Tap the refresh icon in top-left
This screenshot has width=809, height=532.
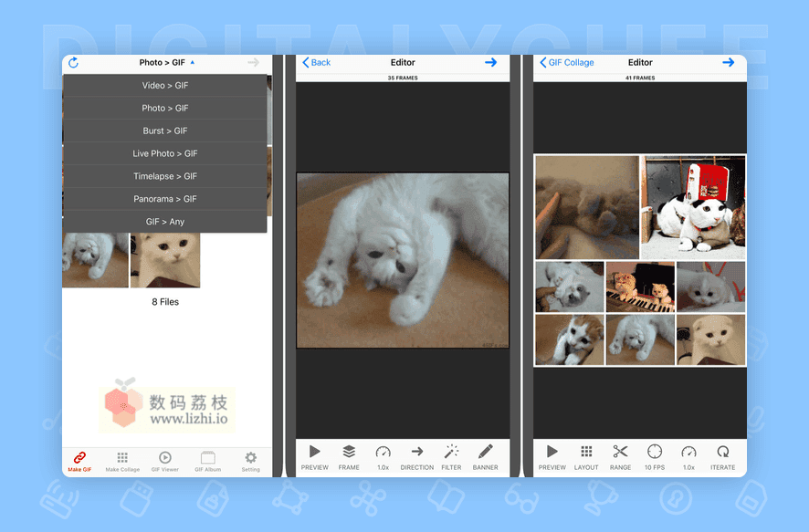click(73, 62)
